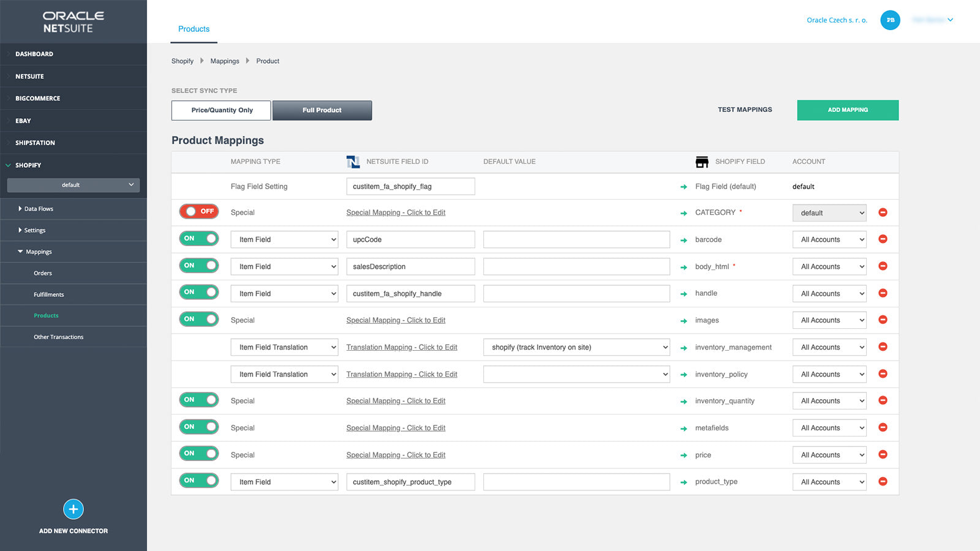980x551 pixels.
Task: Turn off the inventory_quantity mapping toggle
Action: (x=198, y=399)
